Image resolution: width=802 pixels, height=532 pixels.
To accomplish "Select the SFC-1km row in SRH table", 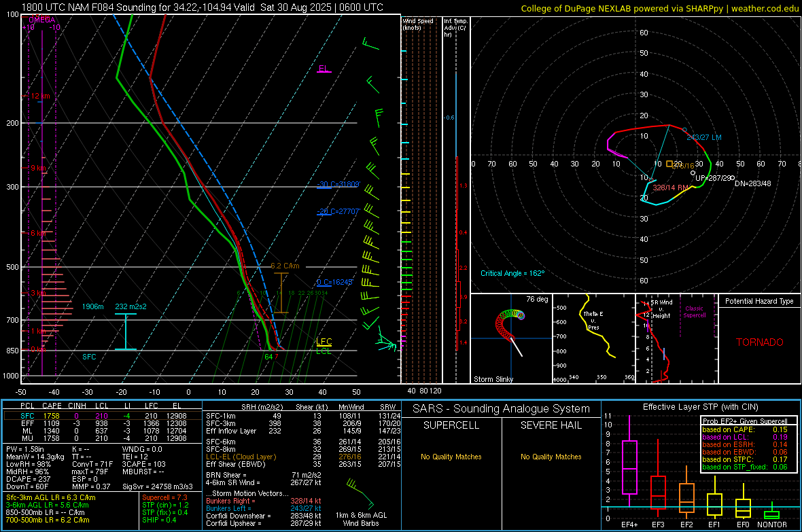I will tap(303, 416).
